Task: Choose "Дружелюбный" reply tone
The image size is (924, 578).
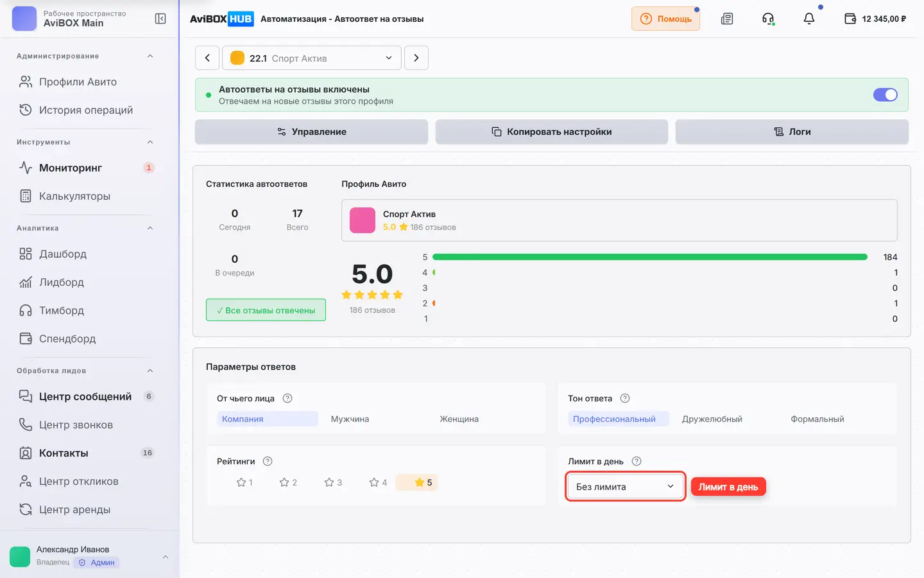Action: [712, 419]
